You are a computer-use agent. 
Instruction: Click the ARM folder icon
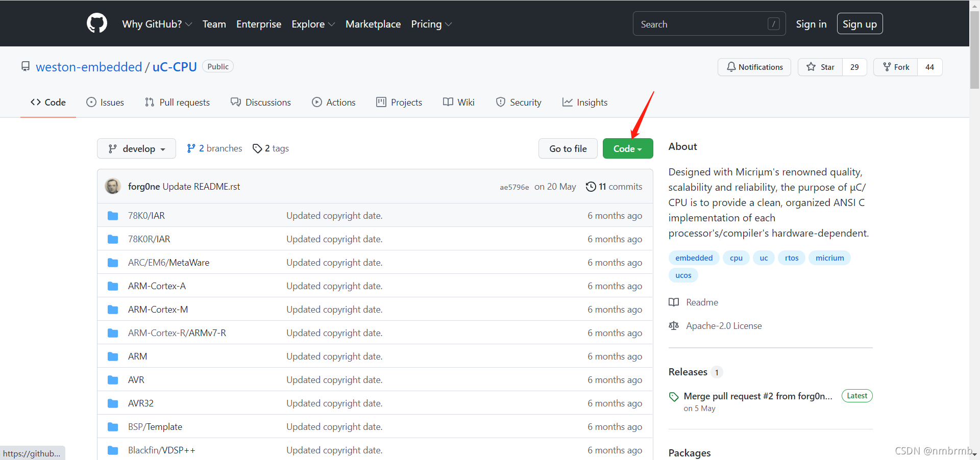(x=113, y=356)
